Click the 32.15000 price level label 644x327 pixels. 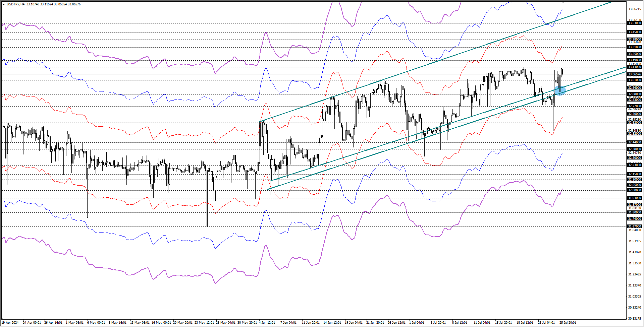[634, 174]
